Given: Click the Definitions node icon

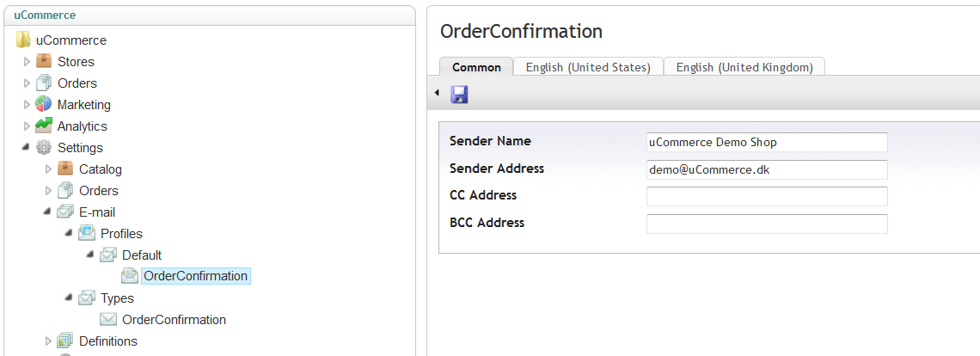Looking at the screenshot, I should (65, 341).
